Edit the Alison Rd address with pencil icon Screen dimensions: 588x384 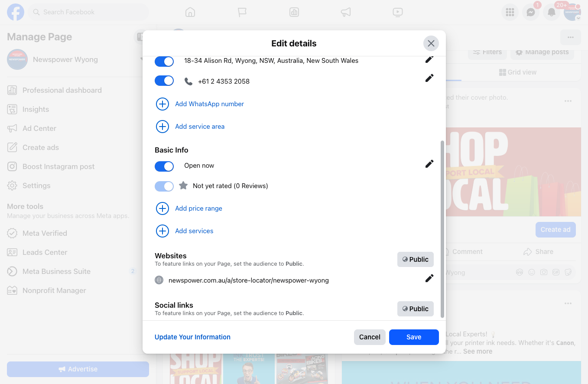coord(429,59)
